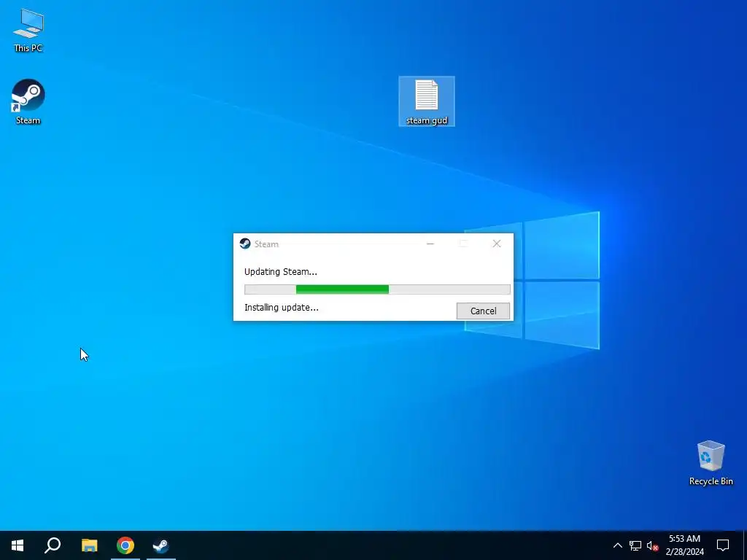This screenshot has height=560, width=747.
Task: Open the notification center icon
Action: point(723,545)
